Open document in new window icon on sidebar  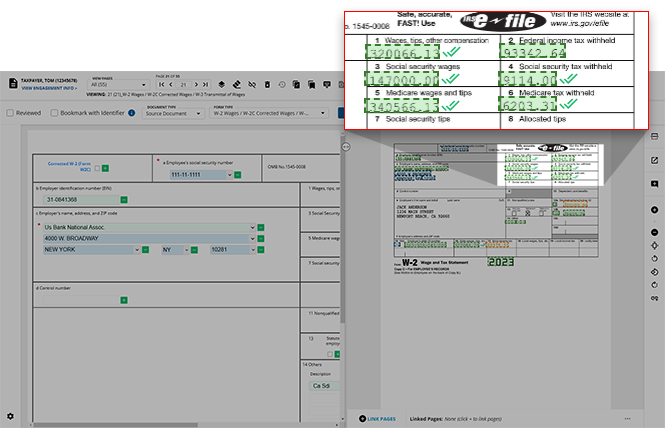654,161
